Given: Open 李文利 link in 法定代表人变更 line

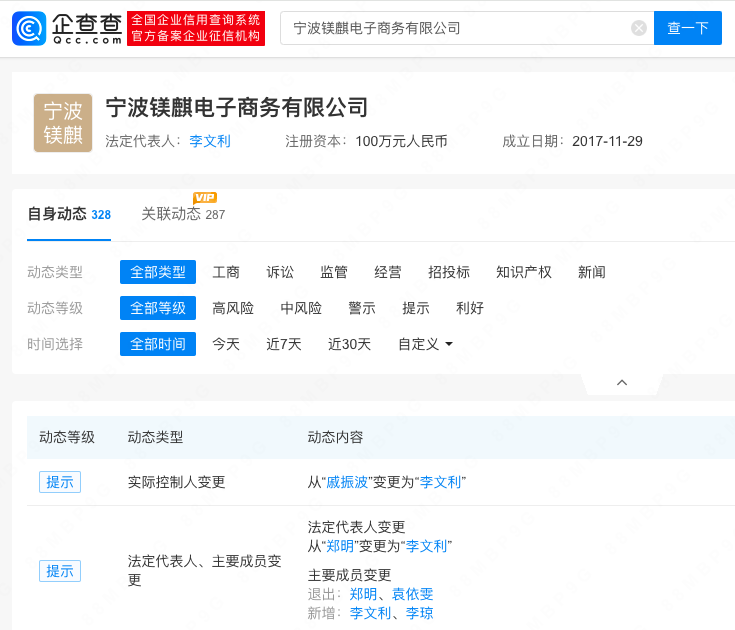Looking at the screenshot, I should (426, 546).
